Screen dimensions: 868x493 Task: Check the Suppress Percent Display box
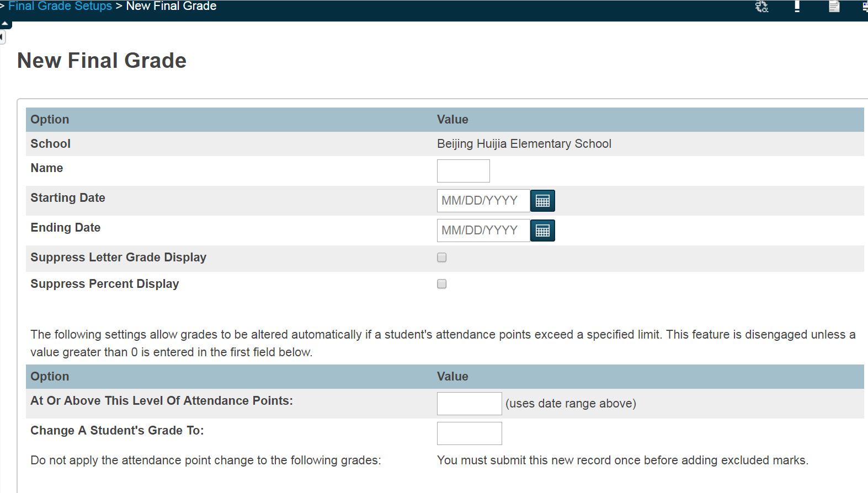(x=441, y=283)
